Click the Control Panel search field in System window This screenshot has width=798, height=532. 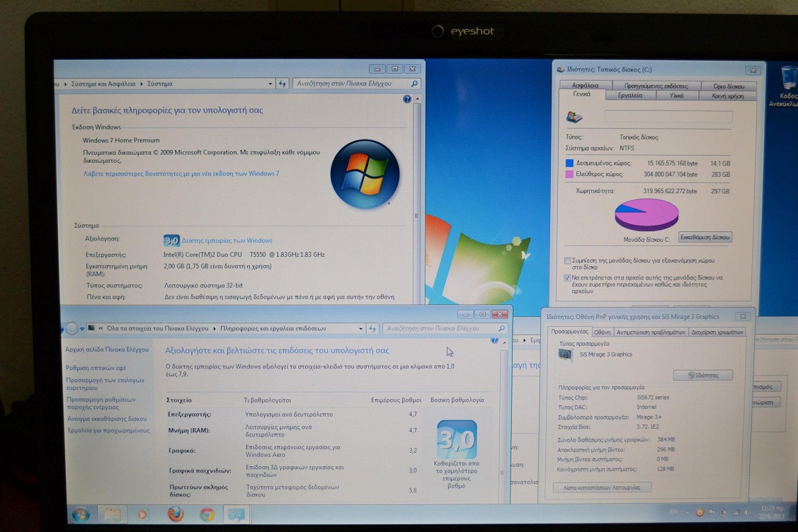(357, 83)
